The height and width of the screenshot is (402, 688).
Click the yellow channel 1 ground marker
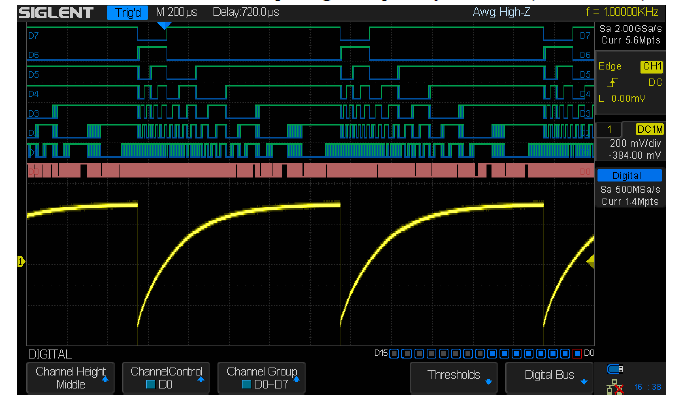coord(21,262)
